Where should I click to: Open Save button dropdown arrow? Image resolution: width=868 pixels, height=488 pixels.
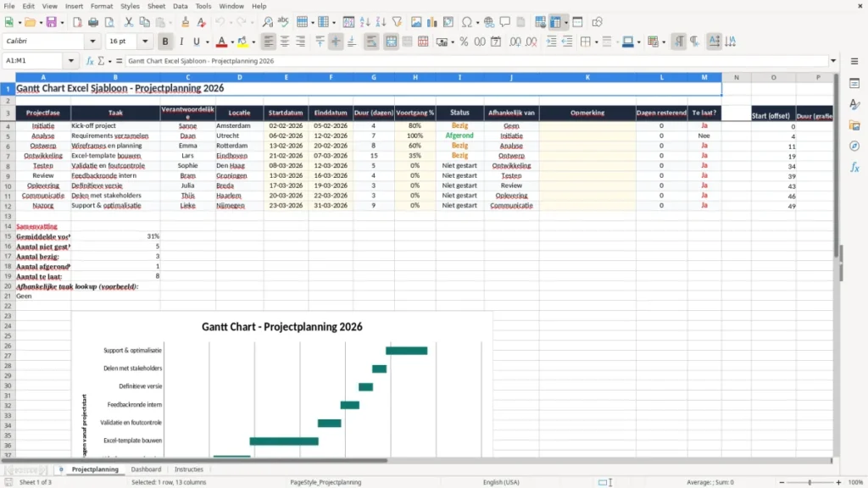pyautogui.click(x=62, y=23)
